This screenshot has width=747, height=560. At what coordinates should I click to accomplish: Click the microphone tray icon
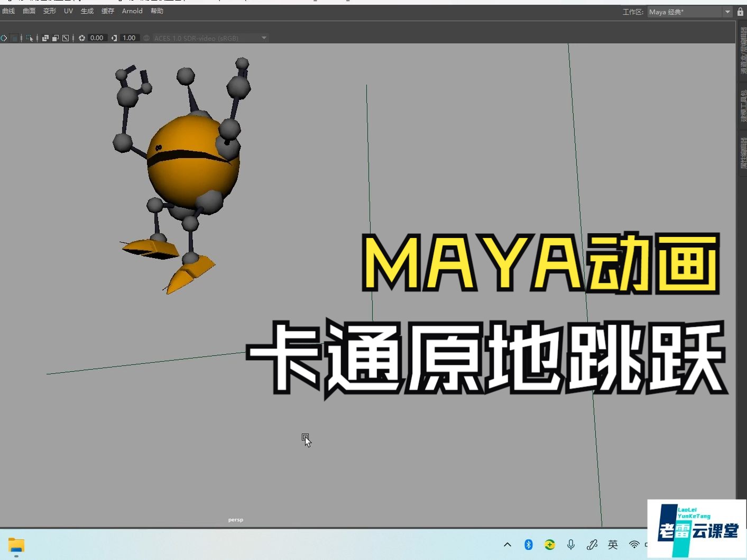pos(571,545)
